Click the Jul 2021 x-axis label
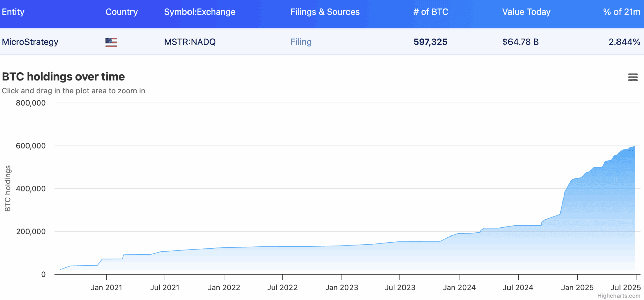 point(165,288)
